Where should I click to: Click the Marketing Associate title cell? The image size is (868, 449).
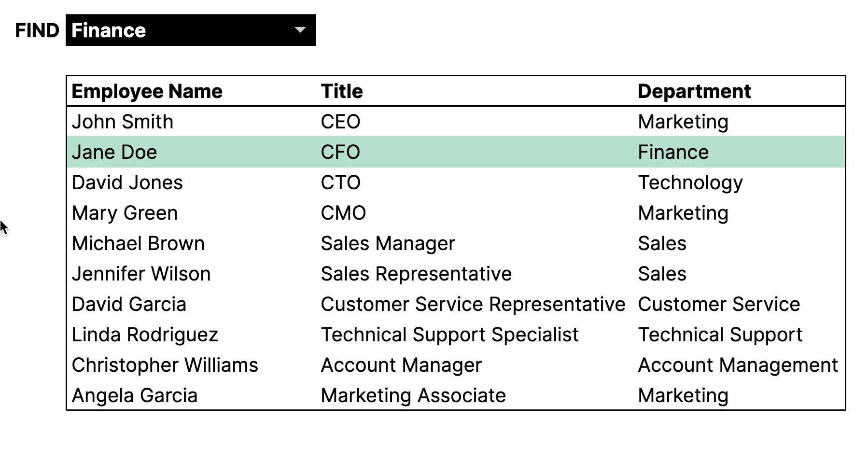coord(413,395)
